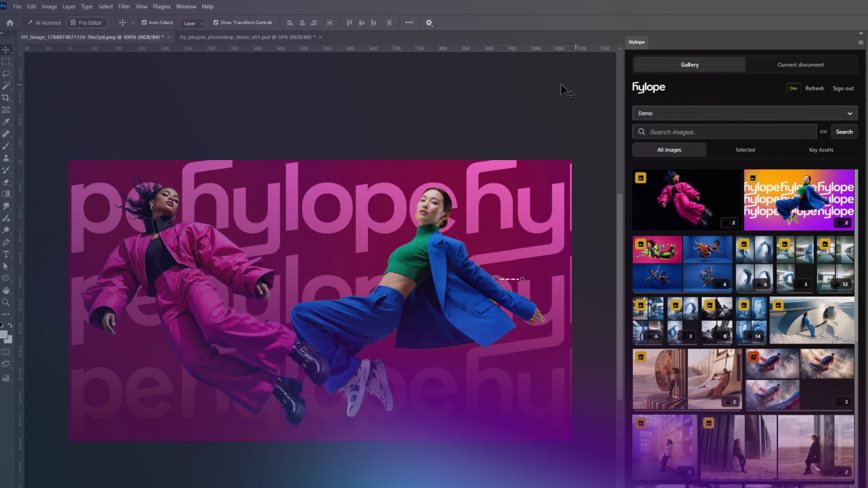Screen dimensions: 868x488
Task: Open the Edit Toolbar three-dots icon
Action: pos(6,314)
